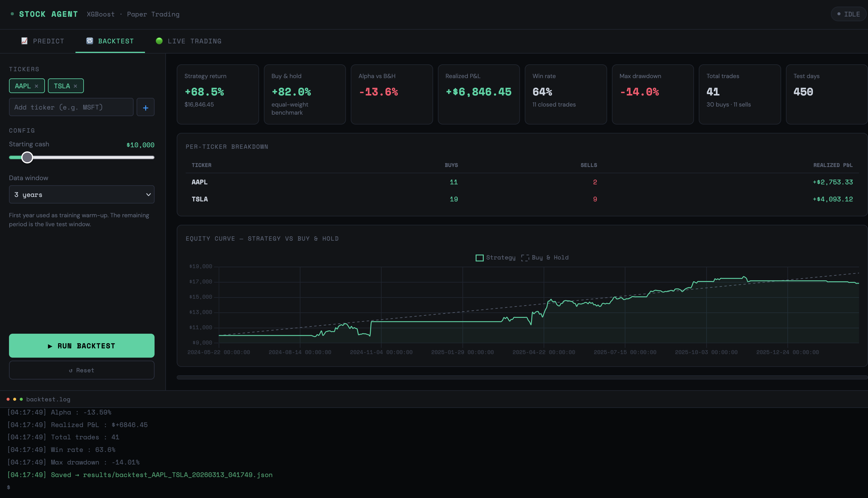Open the Data window dropdown
This screenshot has height=498, width=868.
[81, 195]
